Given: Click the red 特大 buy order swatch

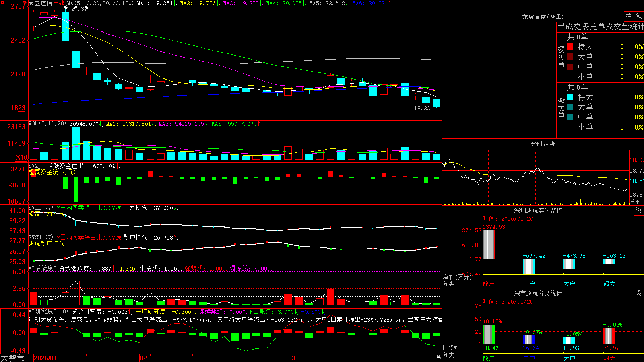Looking at the screenshot, I should point(570,47).
